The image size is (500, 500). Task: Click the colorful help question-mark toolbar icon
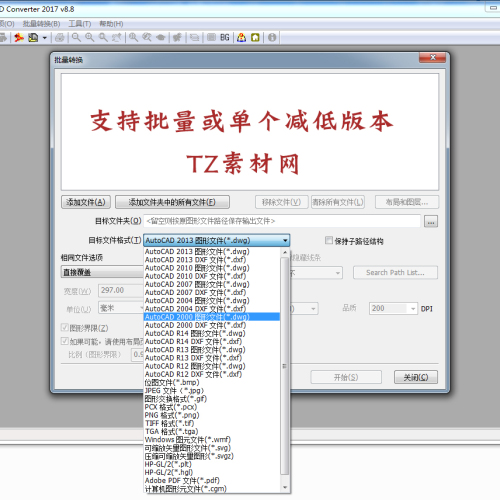[241, 37]
